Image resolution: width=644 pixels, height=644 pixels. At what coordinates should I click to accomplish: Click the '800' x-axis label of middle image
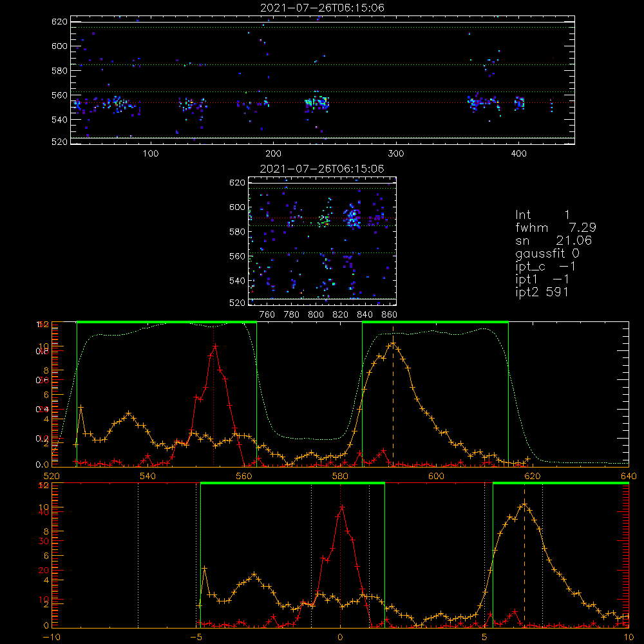pos(316,315)
